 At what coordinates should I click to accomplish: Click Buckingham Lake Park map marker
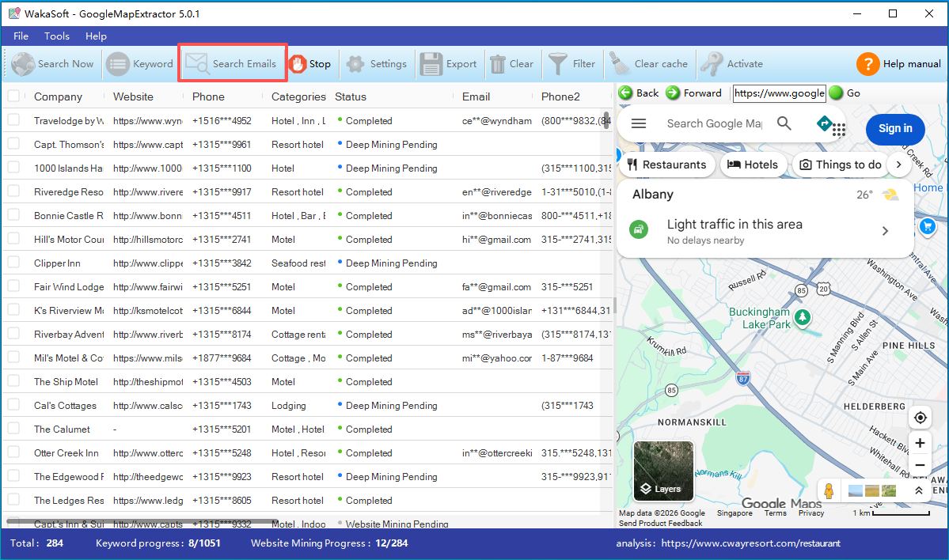803,317
